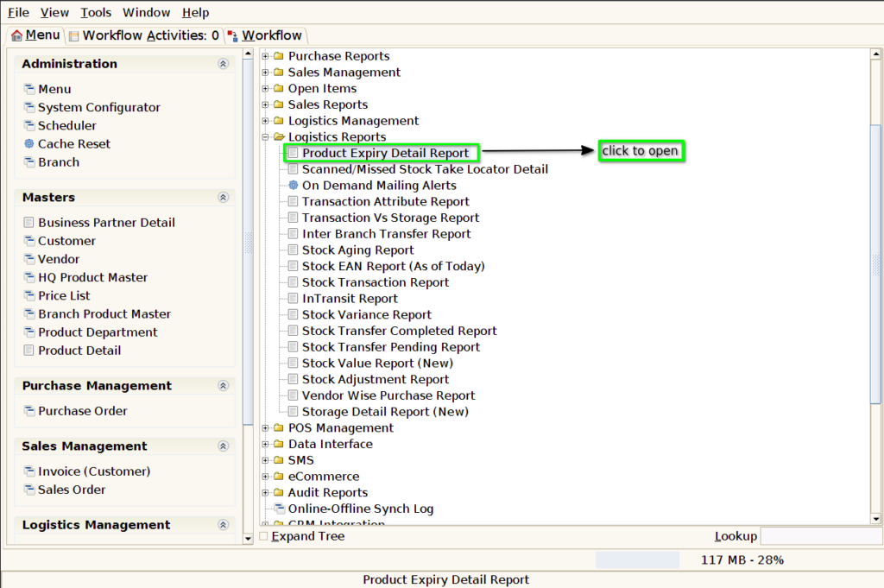Viewport: 884px width, 588px height.
Task: Click the memory usage progress bar
Action: [638, 560]
